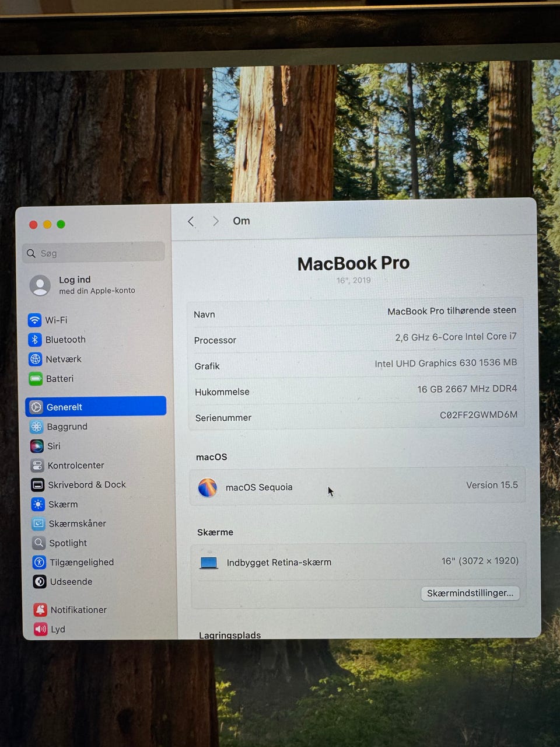Zoom window with green button
The width and height of the screenshot is (560, 747).
[61, 224]
